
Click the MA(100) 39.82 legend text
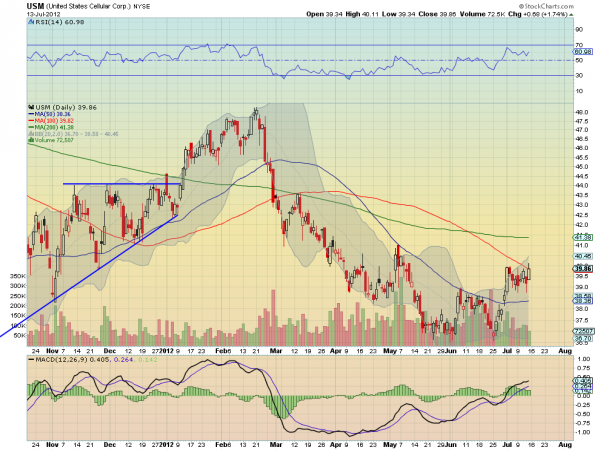coord(54,121)
